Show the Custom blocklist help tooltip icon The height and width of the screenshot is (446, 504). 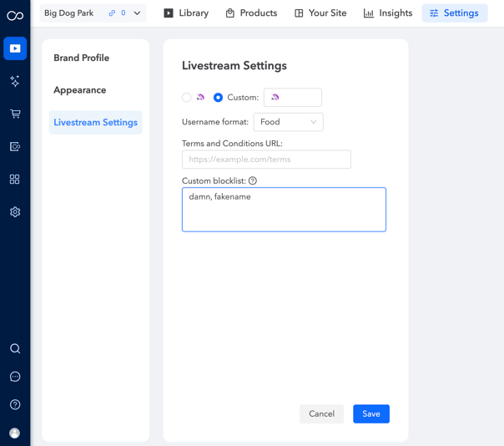pos(253,181)
